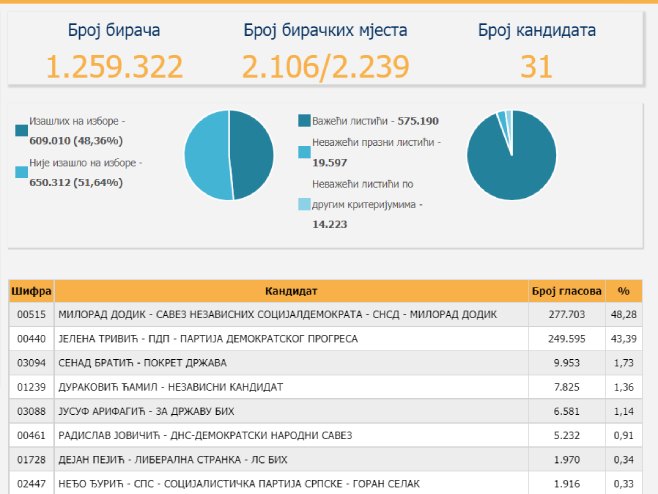Click percentage cell 1,36
Image resolution: width=658 pixels, height=494 pixels.
[624, 387]
